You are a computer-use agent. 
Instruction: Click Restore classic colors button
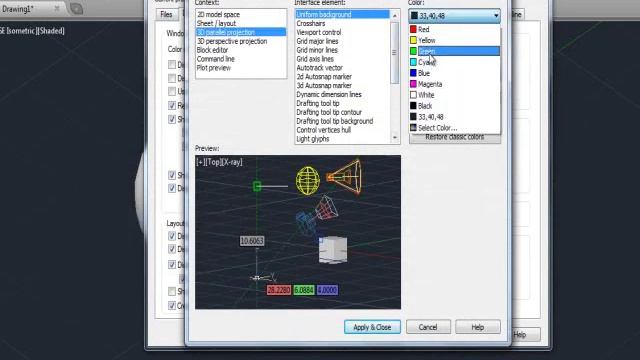point(455,138)
